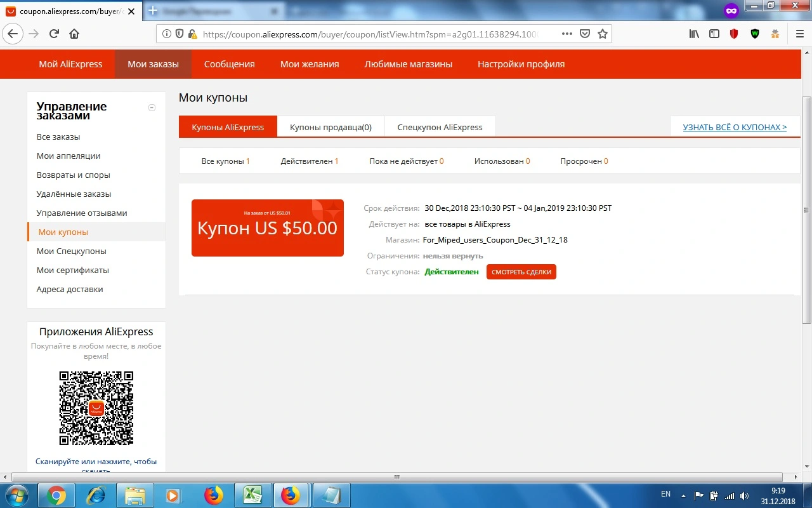This screenshot has width=812, height=508.
Task: Open the Firefox Library icon
Action: coord(694,34)
